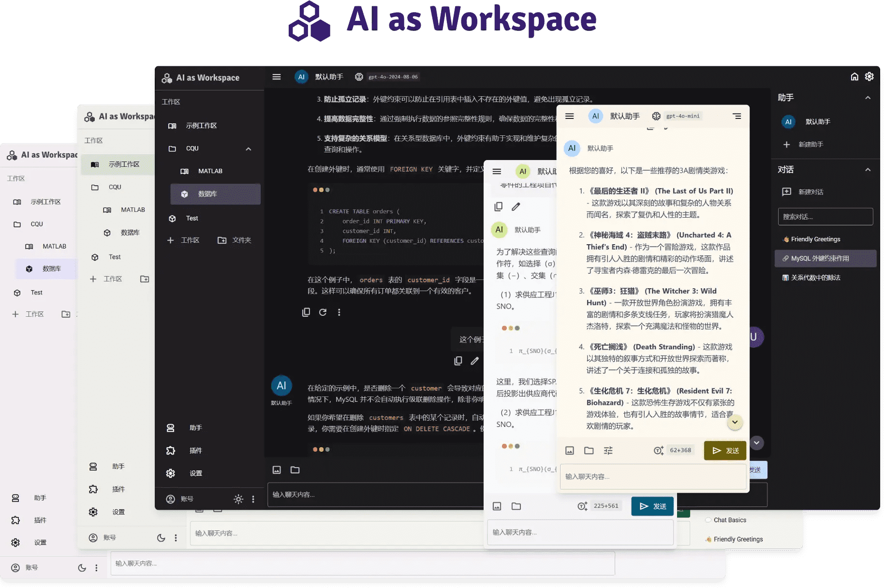Open more options in middle light window footer
This screenshot has width=885, height=588.
coord(176,538)
